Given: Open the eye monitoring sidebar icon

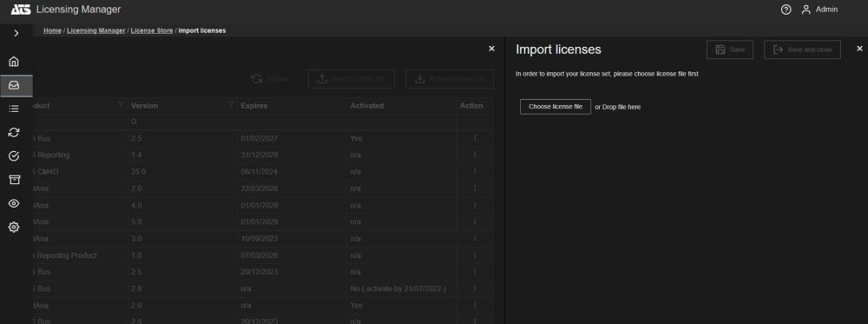Looking at the screenshot, I should tap(15, 203).
